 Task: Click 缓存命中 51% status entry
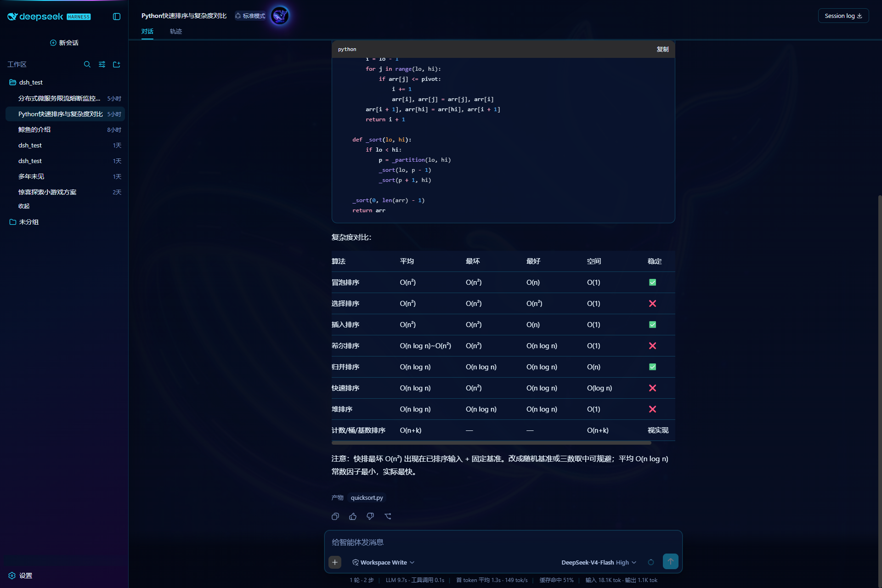click(556, 580)
